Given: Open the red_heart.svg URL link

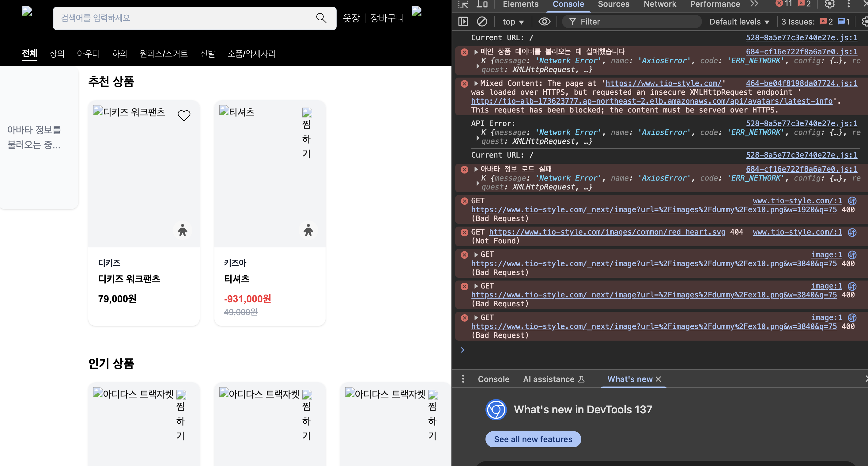Looking at the screenshot, I should pyautogui.click(x=607, y=232).
